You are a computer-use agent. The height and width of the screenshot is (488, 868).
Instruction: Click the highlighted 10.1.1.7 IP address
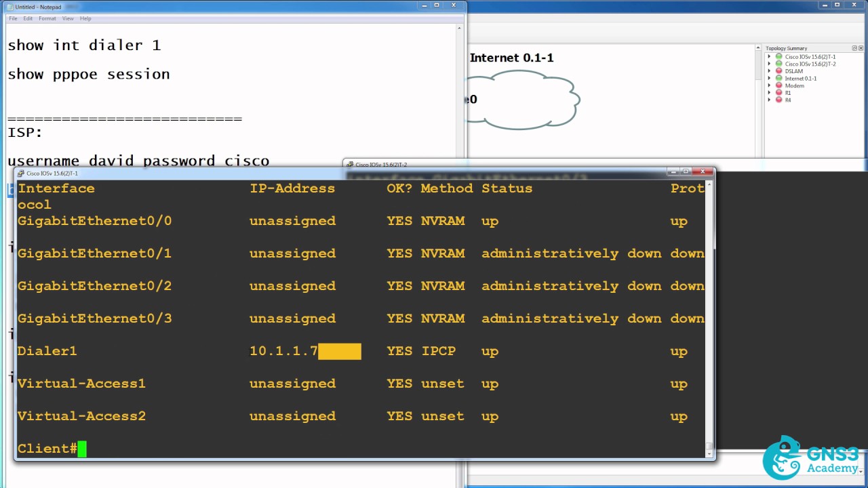tap(283, 351)
